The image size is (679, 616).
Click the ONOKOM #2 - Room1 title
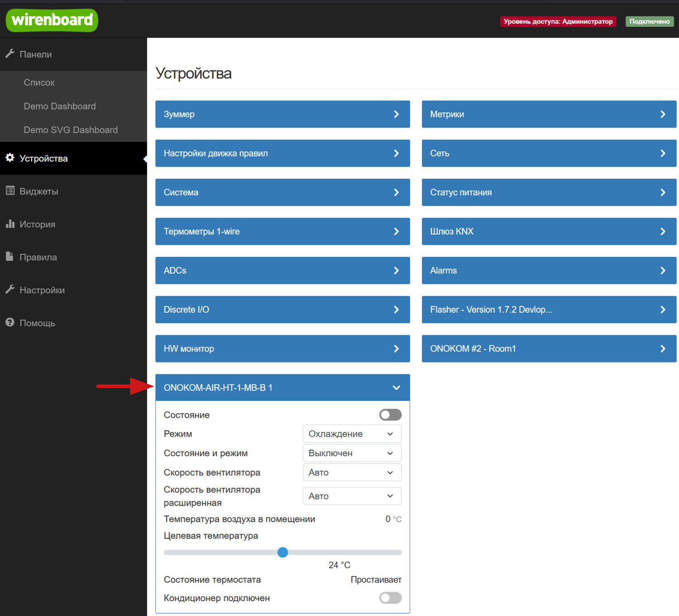tap(473, 349)
